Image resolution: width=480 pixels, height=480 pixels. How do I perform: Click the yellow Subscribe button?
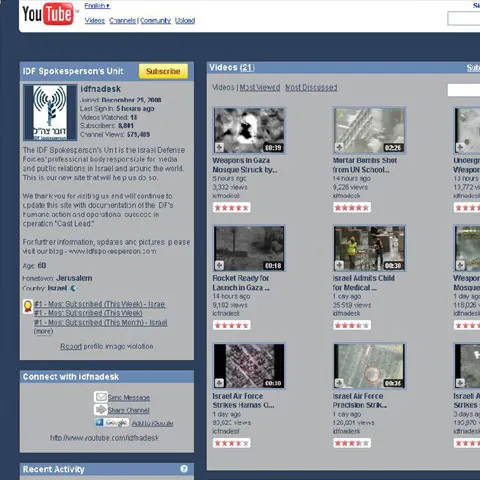point(163,71)
